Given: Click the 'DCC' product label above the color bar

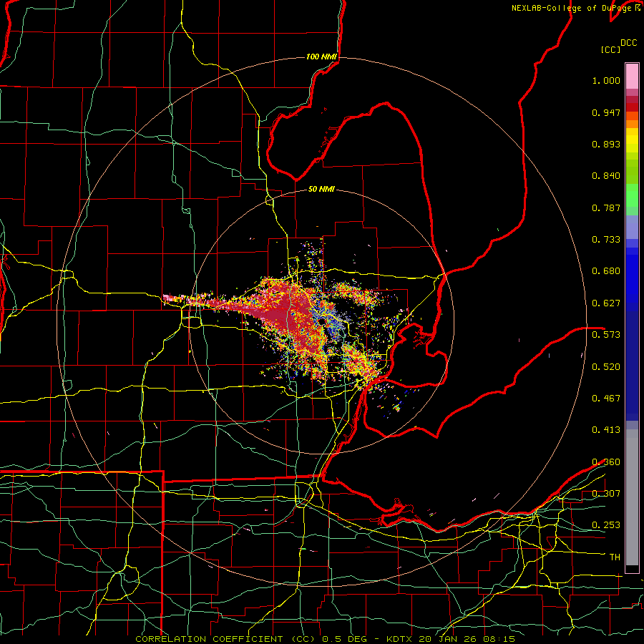Looking at the screenshot, I should coord(628,43).
